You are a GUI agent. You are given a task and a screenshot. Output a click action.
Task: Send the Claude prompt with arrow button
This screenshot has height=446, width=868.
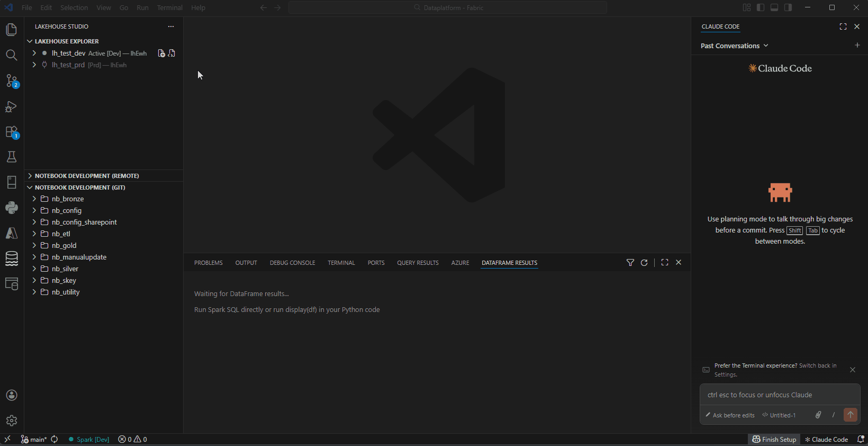point(851,415)
